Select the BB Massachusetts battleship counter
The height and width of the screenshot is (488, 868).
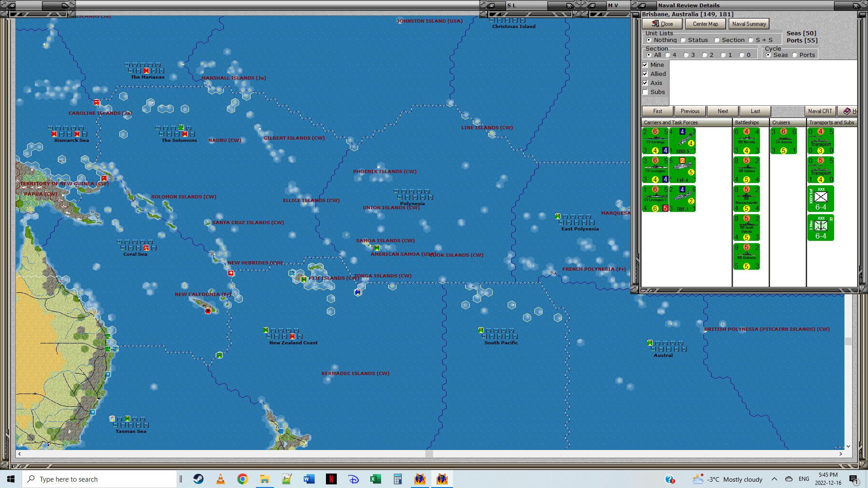(746, 199)
